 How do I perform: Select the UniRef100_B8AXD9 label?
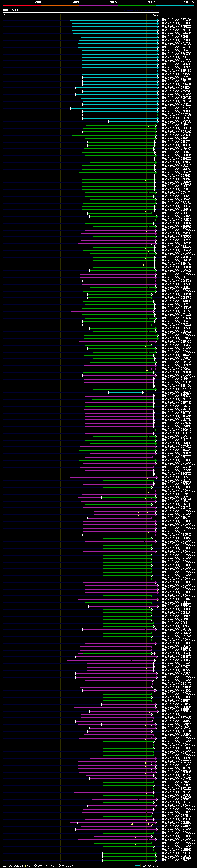(176, 54)
